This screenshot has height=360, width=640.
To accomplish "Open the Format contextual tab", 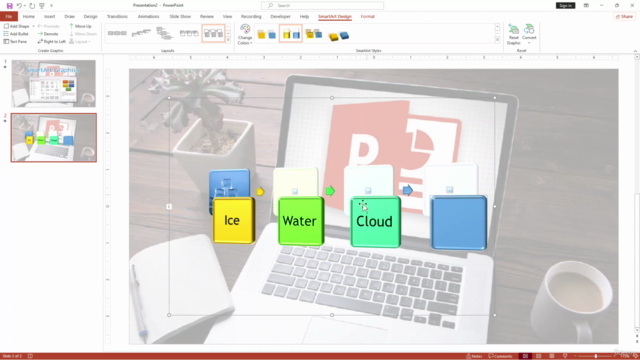I will pyautogui.click(x=367, y=17).
